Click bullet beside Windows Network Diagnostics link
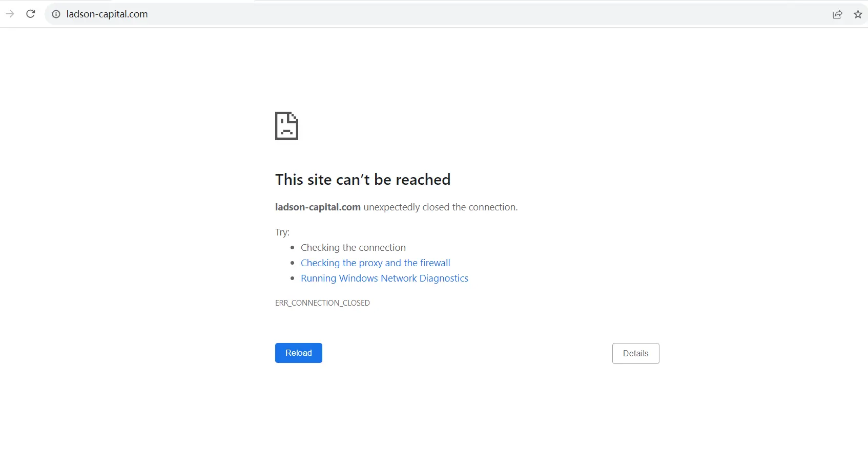868x473 pixels. tap(292, 278)
